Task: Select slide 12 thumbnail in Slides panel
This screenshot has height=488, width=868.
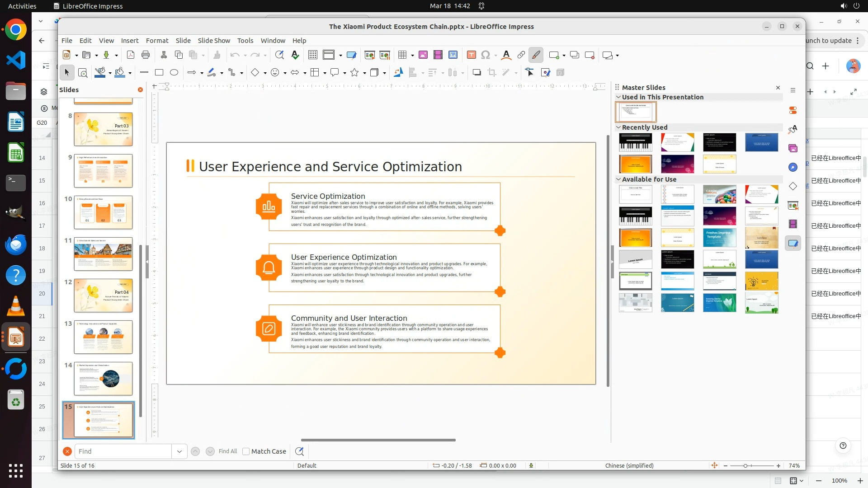Action: point(103,296)
